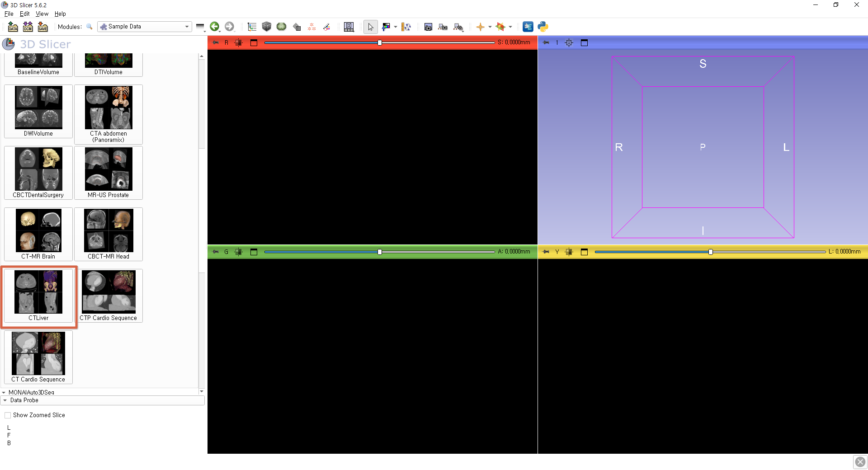Viewport: 868px width, 470px height.
Task: Click the view layout selector icon
Action: [x=349, y=27]
